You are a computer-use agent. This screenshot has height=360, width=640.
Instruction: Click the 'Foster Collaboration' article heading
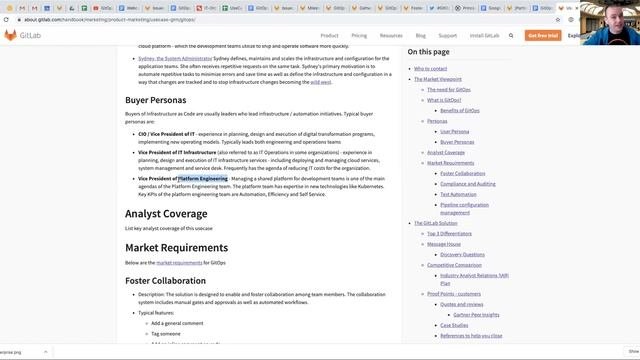165,281
